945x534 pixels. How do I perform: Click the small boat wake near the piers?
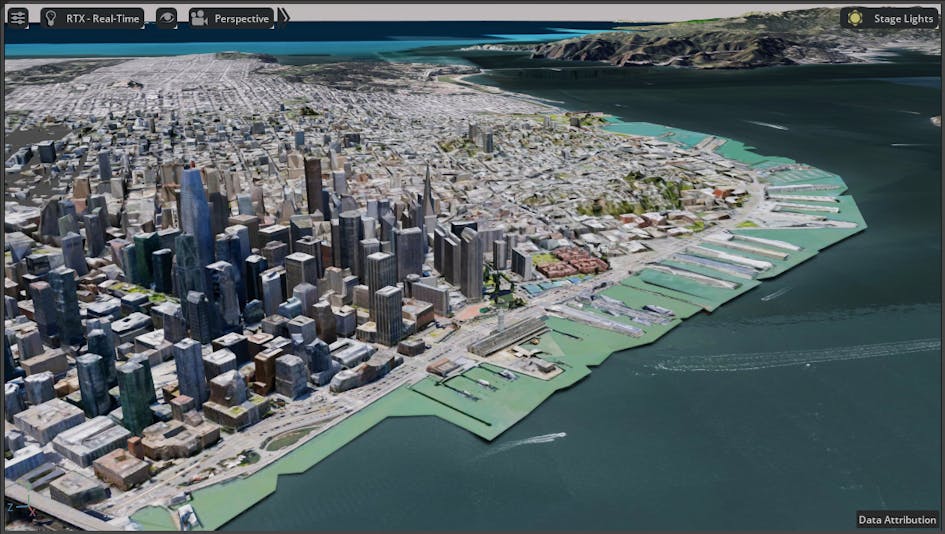[x=530, y=440]
